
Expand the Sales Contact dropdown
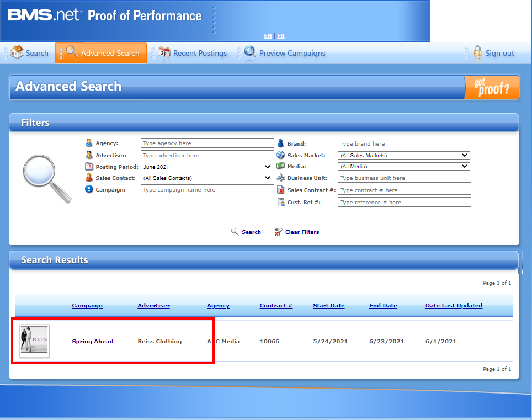click(x=207, y=178)
